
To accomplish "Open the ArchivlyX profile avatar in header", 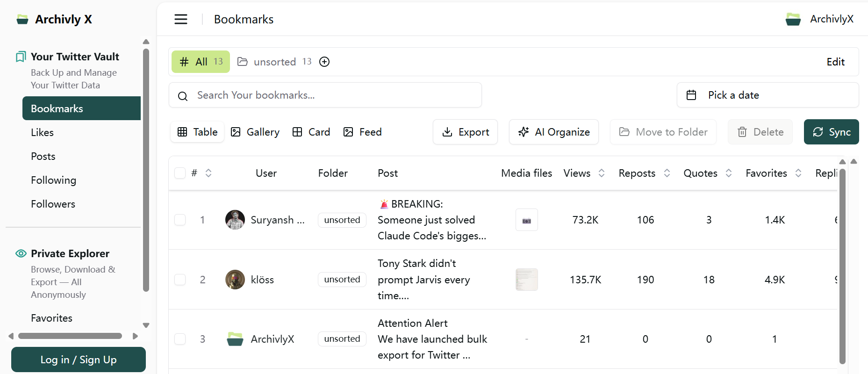I will click(x=793, y=19).
